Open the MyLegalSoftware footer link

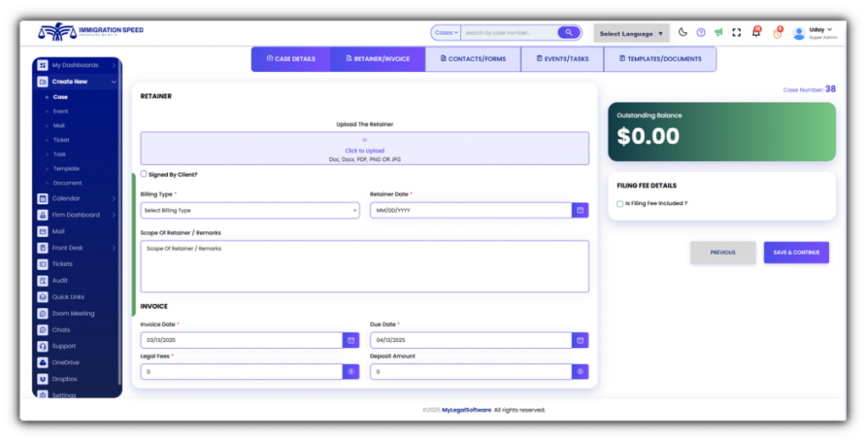pos(467,410)
